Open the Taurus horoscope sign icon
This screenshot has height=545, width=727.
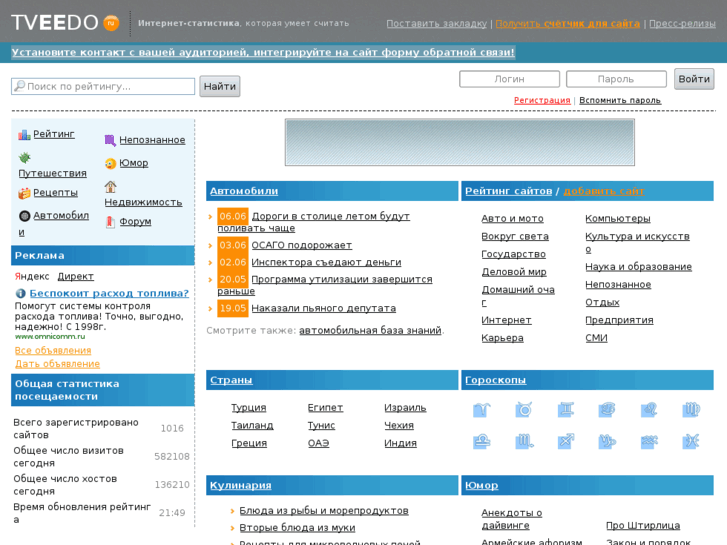(x=523, y=410)
